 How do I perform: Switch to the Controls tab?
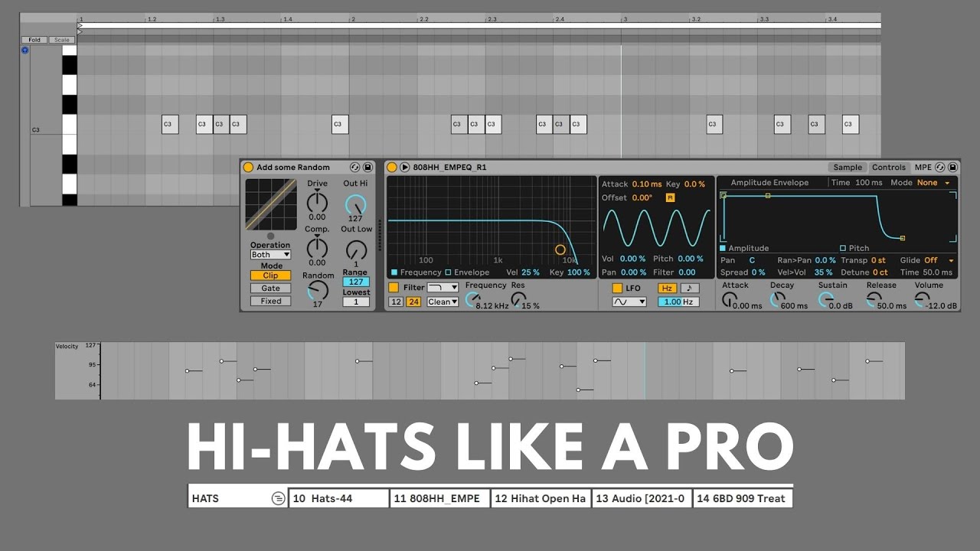click(889, 168)
